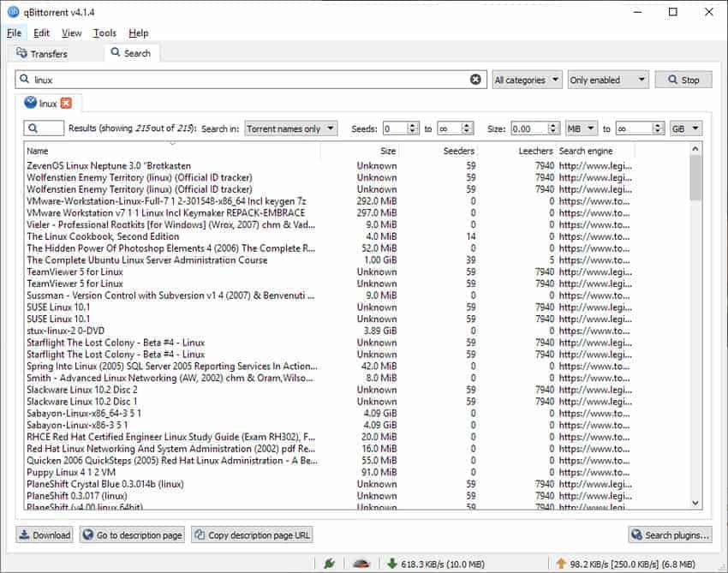
Task: Switch to the Search tab
Action: tap(131, 53)
